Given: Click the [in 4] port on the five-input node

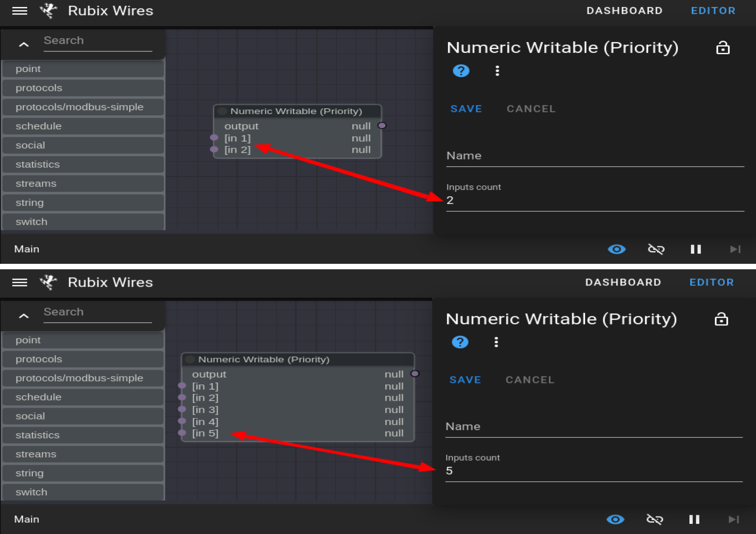Looking at the screenshot, I should [x=182, y=421].
